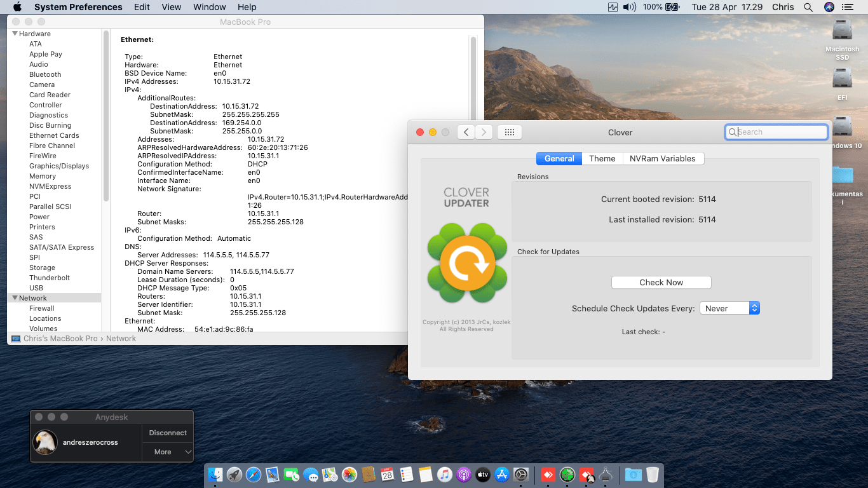Viewport: 868px width, 488px height.
Task: Open Spotlight search magnifier in menu bar
Action: point(808,7)
